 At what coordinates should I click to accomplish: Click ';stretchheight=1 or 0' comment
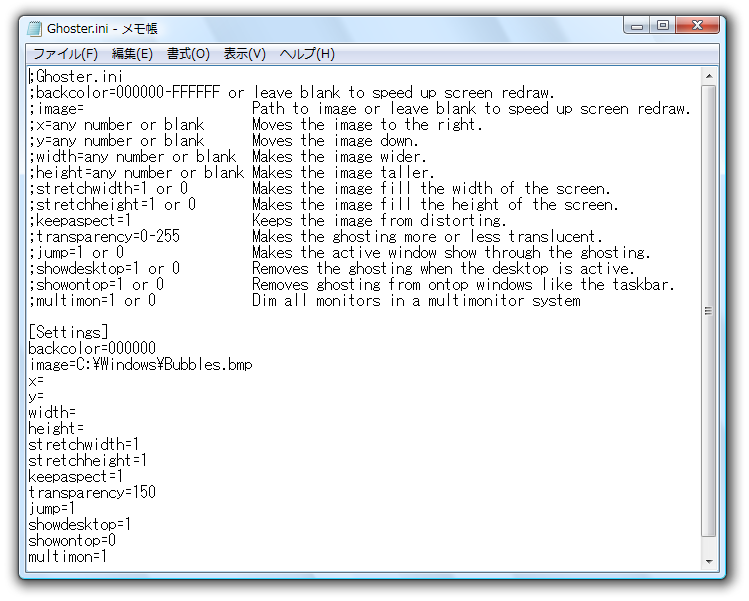[112, 204]
